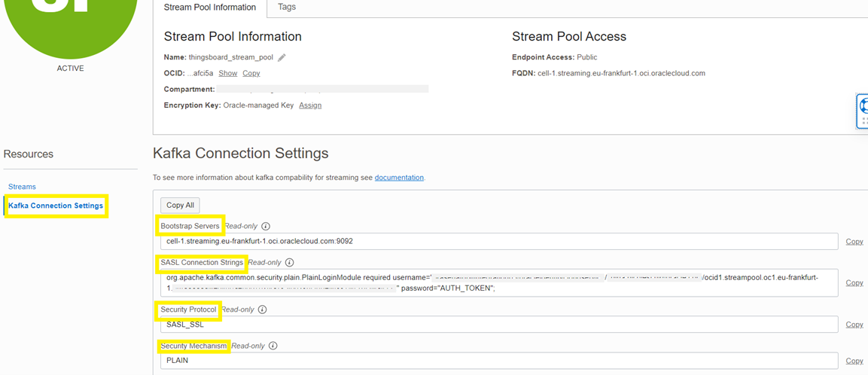Copy the SASL Connection Strings value

854,283
